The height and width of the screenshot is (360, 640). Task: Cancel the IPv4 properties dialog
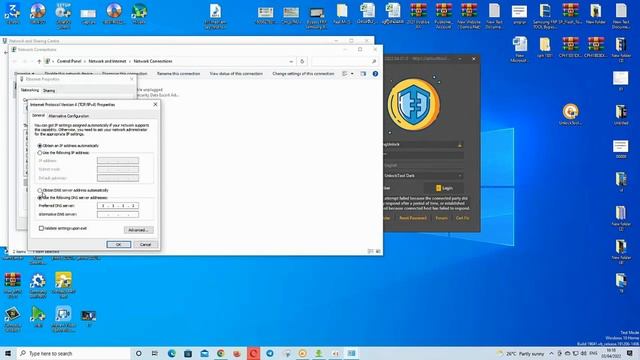pyautogui.click(x=146, y=244)
